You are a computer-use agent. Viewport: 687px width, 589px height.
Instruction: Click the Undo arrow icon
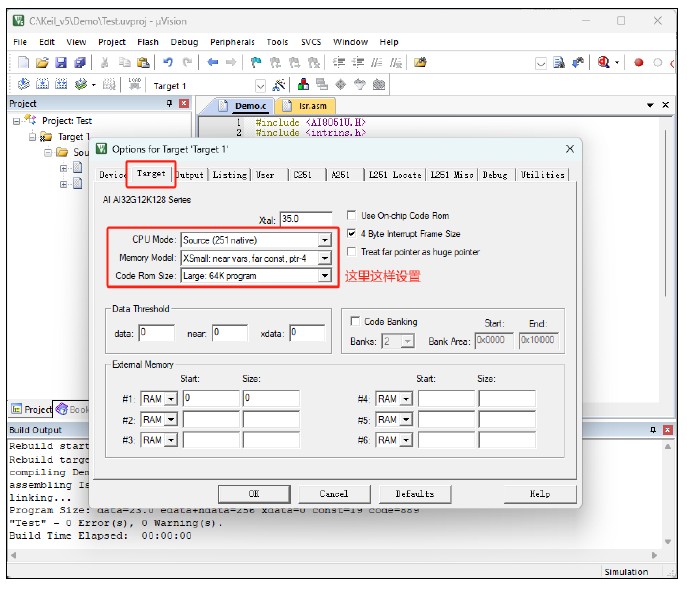[168, 62]
